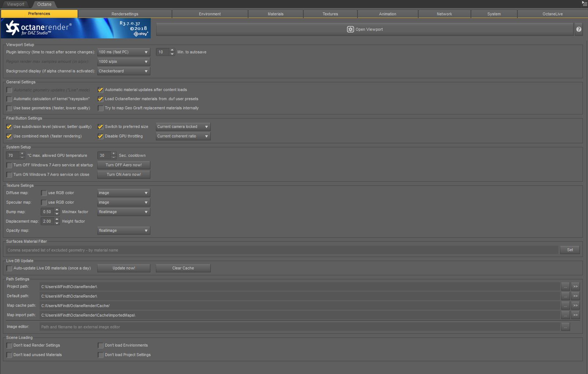Screen dimensions: 588x374
Task: Enable Use base geometries option
Action: pyautogui.click(x=9, y=108)
